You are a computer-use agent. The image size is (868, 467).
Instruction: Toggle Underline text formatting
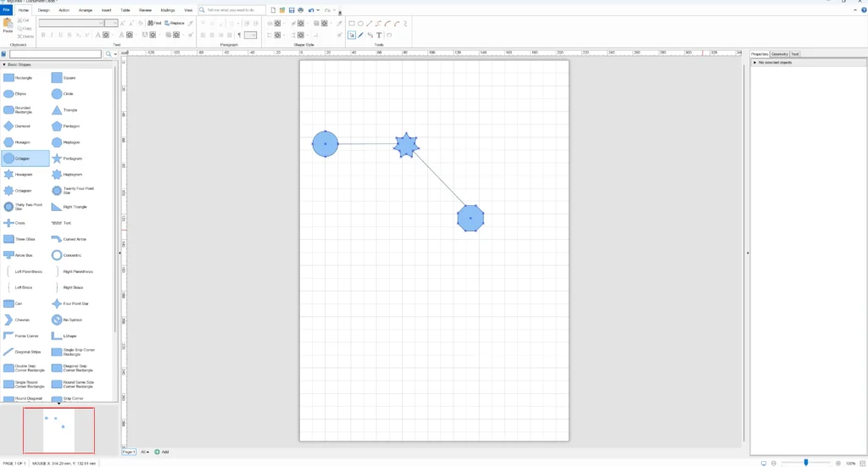61,35
